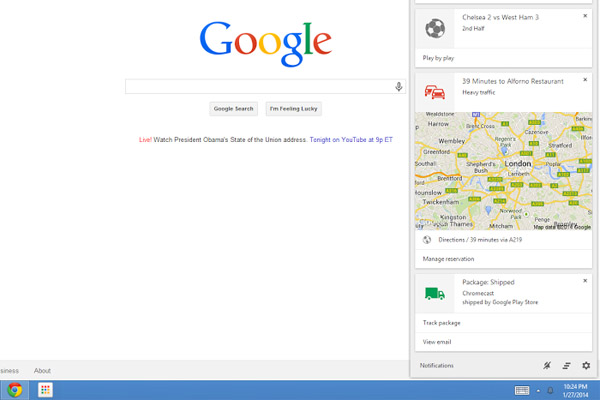Dismiss the Alforno Restaurant traffic notification
The width and height of the screenshot is (600, 400).
[x=585, y=80]
